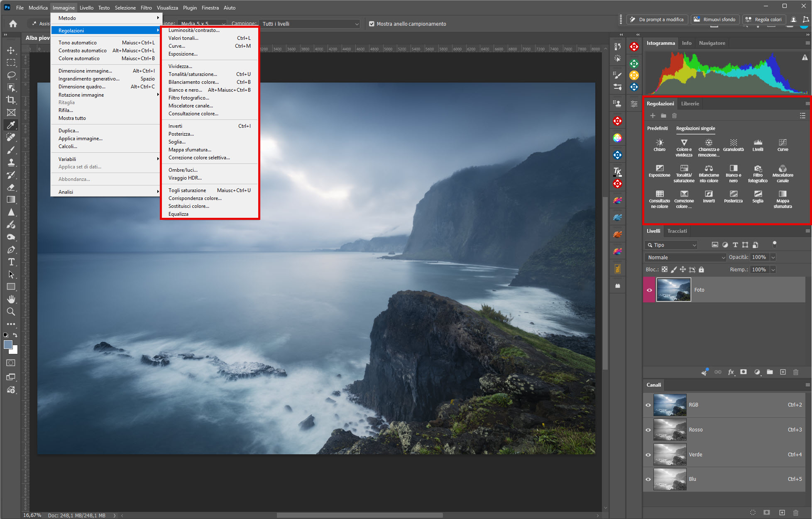The image size is (812, 519).
Task: Open the Normale blend mode dropdown
Action: click(x=685, y=257)
